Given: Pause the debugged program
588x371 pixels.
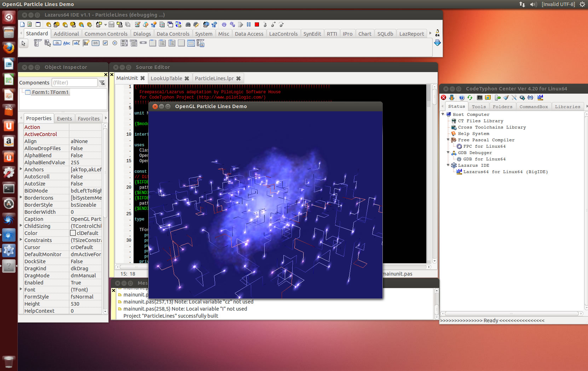Looking at the screenshot, I should pyautogui.click(x=249, y=24).
